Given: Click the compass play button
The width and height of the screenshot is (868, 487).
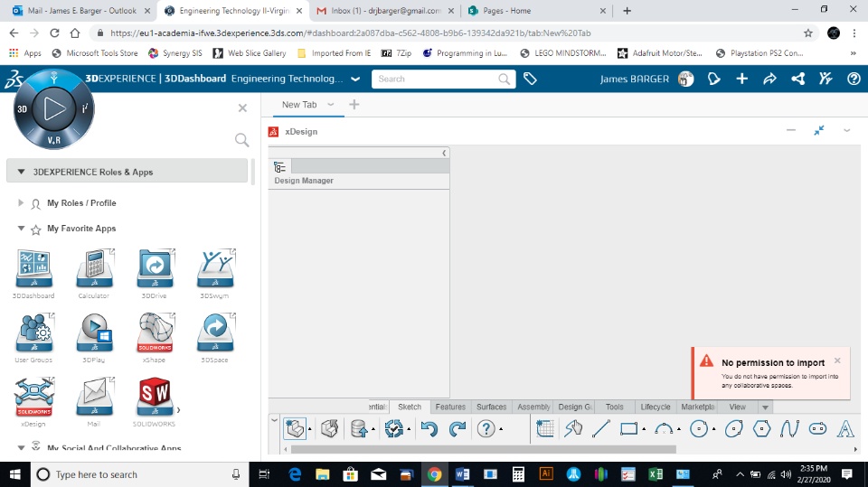Looking at the screenshot, I should 53,108.
